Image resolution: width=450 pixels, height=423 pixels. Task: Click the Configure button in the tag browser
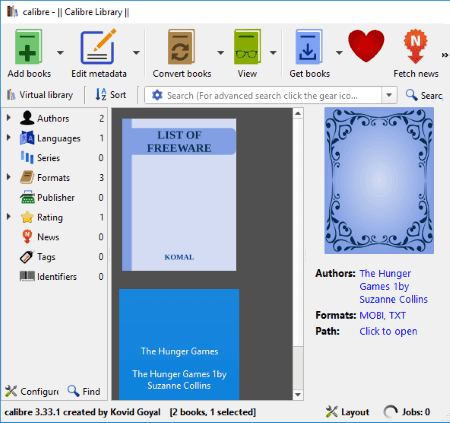coord(32,391)
